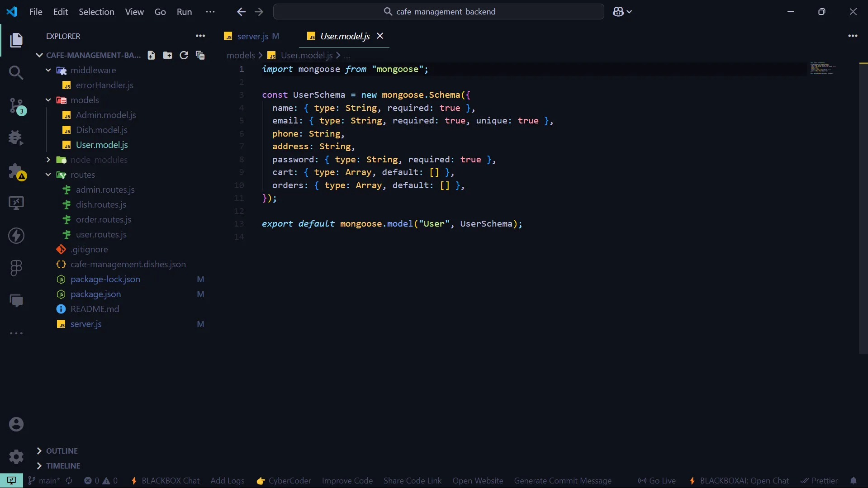Click CyberCoder in status bar

[x=284, y=481]
